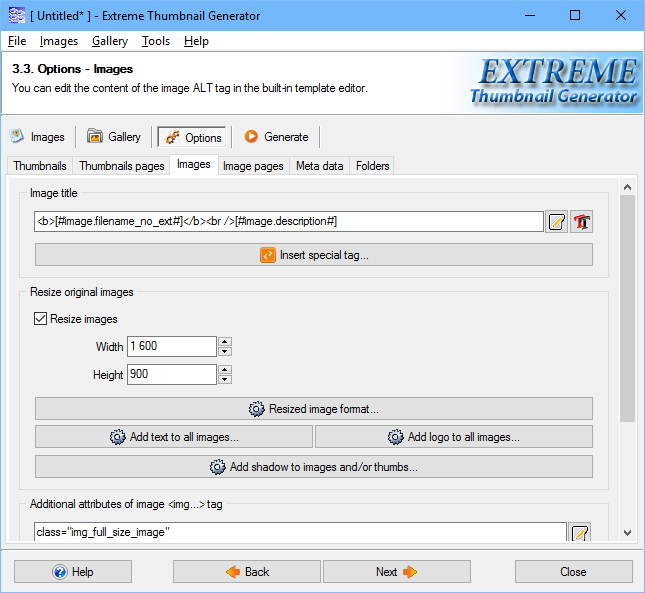Click the Insert special tag button

tap(314, 255)
